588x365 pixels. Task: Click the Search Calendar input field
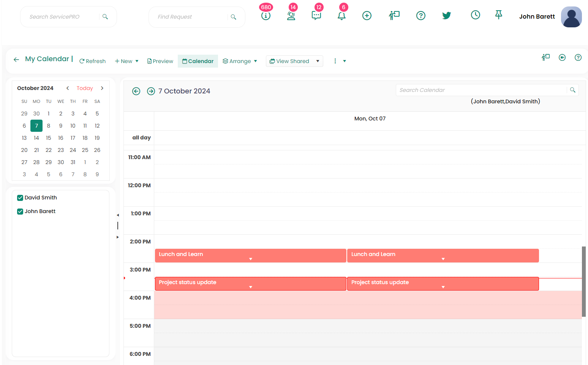(481, 90)
